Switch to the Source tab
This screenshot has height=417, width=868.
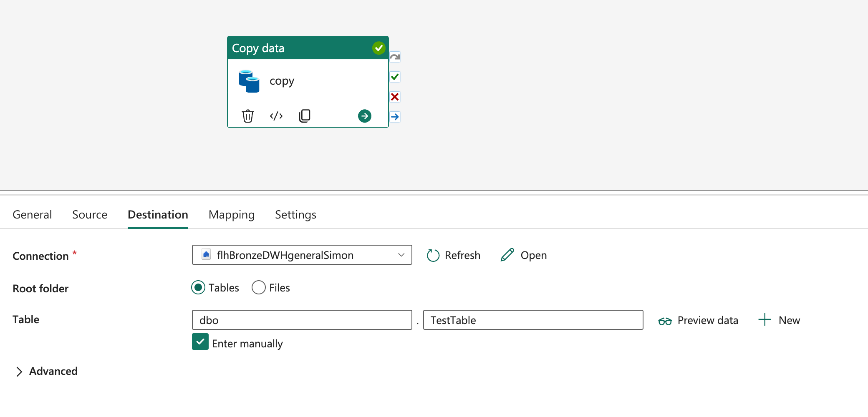click(90, 215)
